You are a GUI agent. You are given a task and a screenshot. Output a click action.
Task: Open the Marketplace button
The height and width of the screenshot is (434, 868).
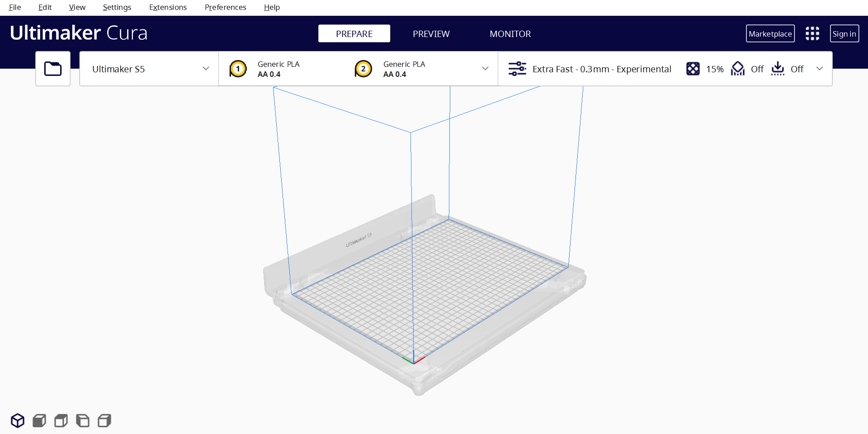pyautogui.click(x=770, y=34)
